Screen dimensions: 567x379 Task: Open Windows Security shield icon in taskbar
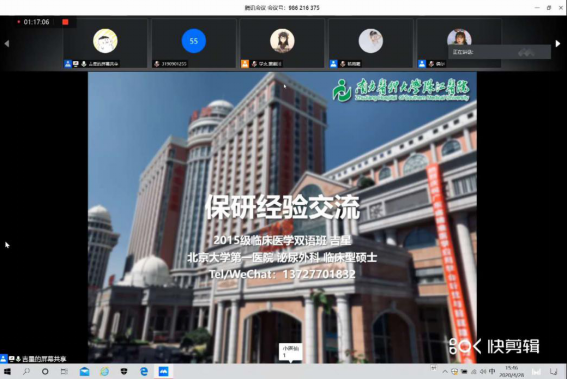coord(124,371)
